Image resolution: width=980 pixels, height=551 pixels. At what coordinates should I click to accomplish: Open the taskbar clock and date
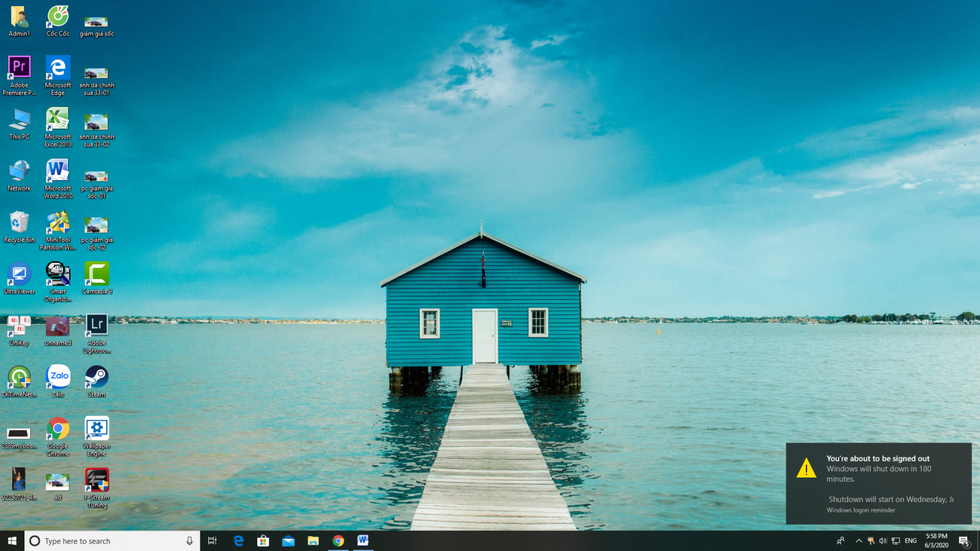point(937,541)
